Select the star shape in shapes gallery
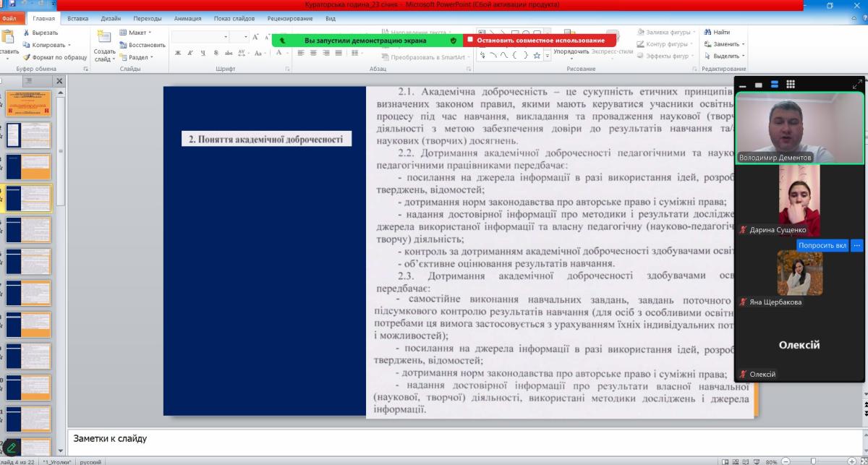Screen dimensions: 868x465 pyautogui.click(x=536, y=55)
